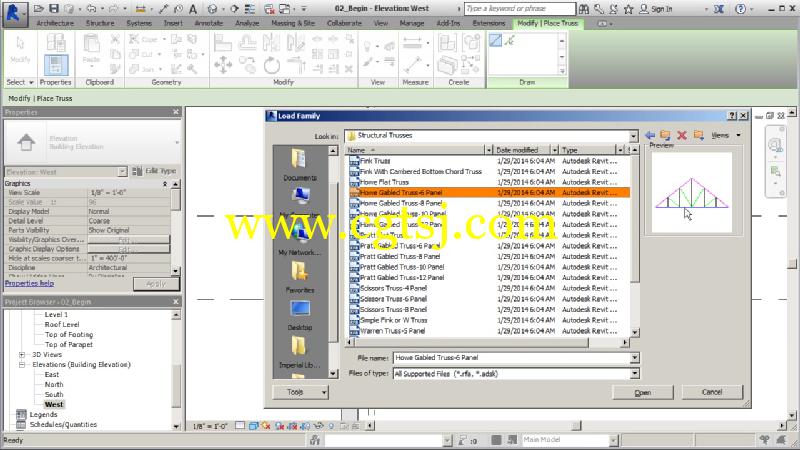Open Roof Level in Project Browser
This screenshot has width=800, height=450.
62,324
